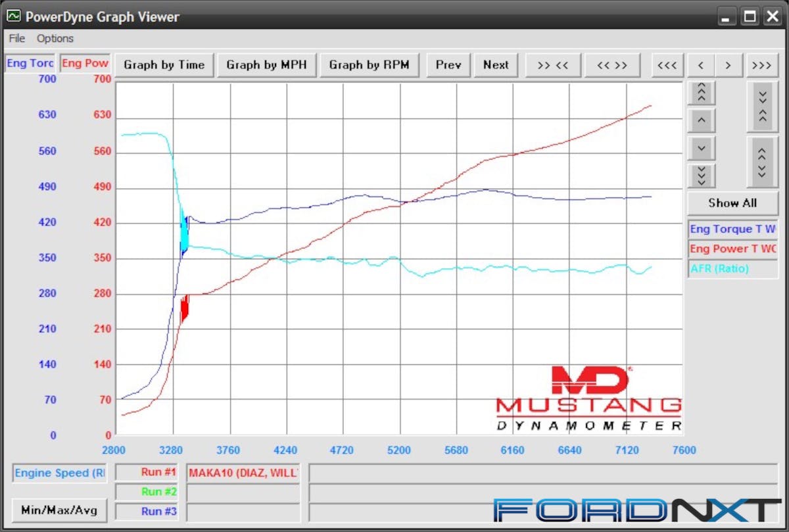Click the '>> <<' horizontal compress button
Screen dimensions: 789x532
click(552, 65)
